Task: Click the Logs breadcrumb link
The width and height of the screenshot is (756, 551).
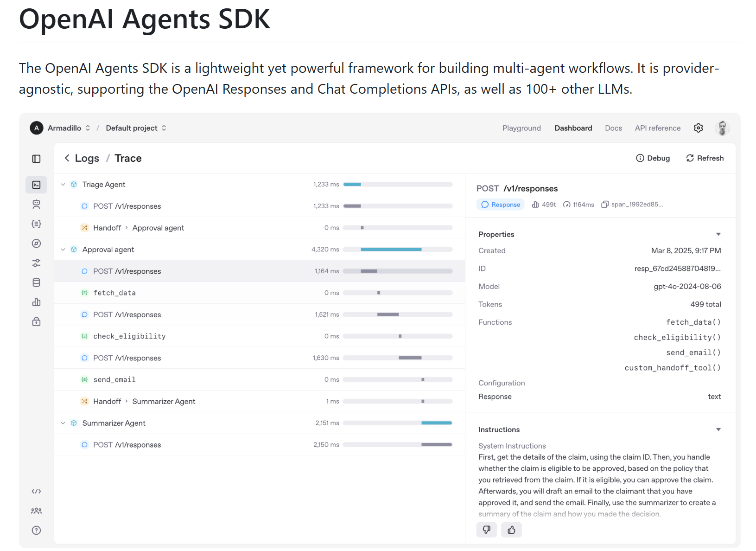Action: click(87, 158)
